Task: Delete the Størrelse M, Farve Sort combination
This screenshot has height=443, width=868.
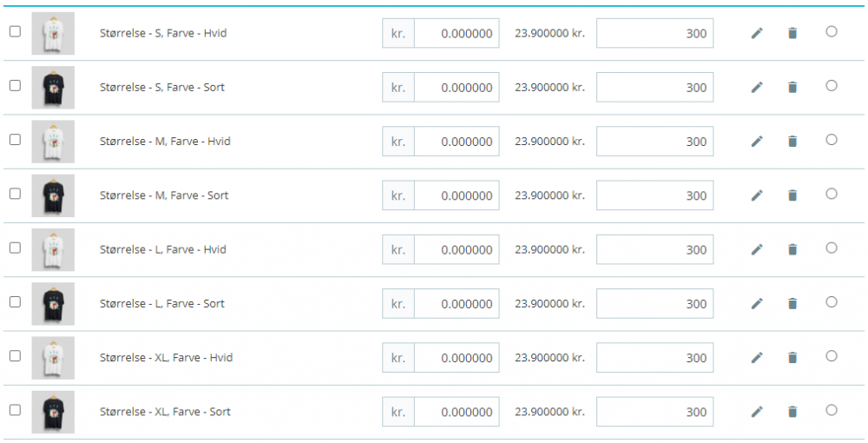Action: point(792,195)
